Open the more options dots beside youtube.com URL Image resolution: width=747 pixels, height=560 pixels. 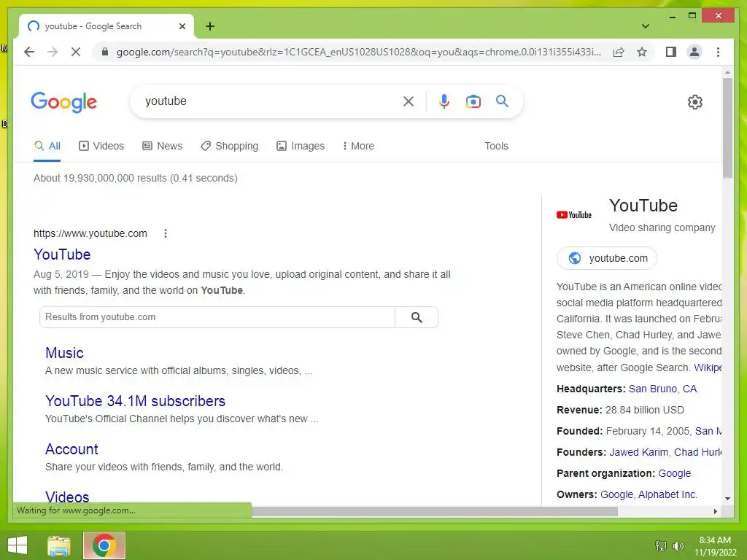click(166, 233)
